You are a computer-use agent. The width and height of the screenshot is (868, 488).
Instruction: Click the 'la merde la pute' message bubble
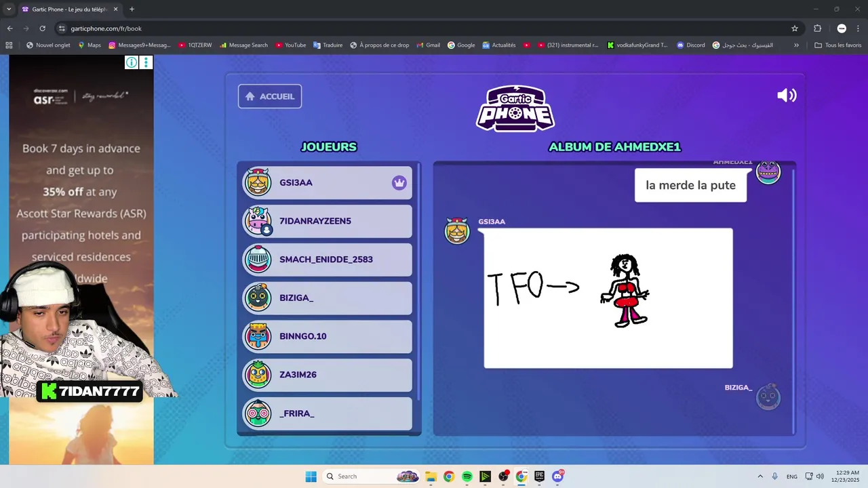click(x=690, y=185)
